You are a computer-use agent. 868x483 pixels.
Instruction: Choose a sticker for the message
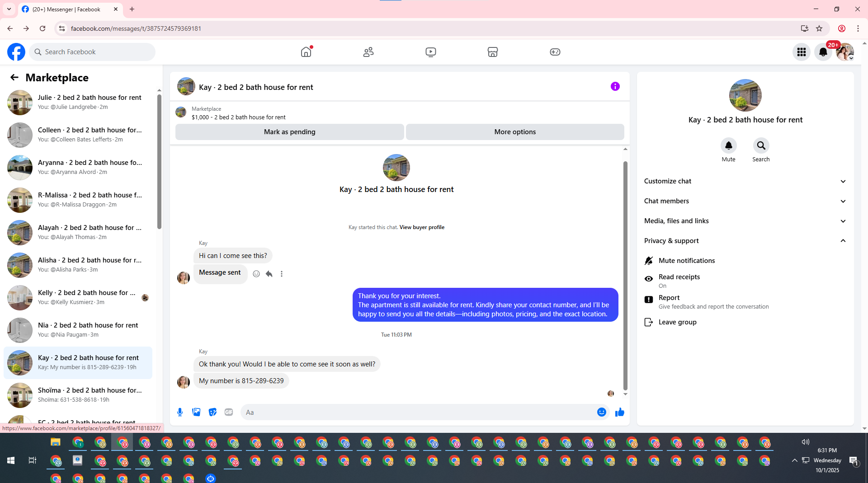[x=212, y=412]
